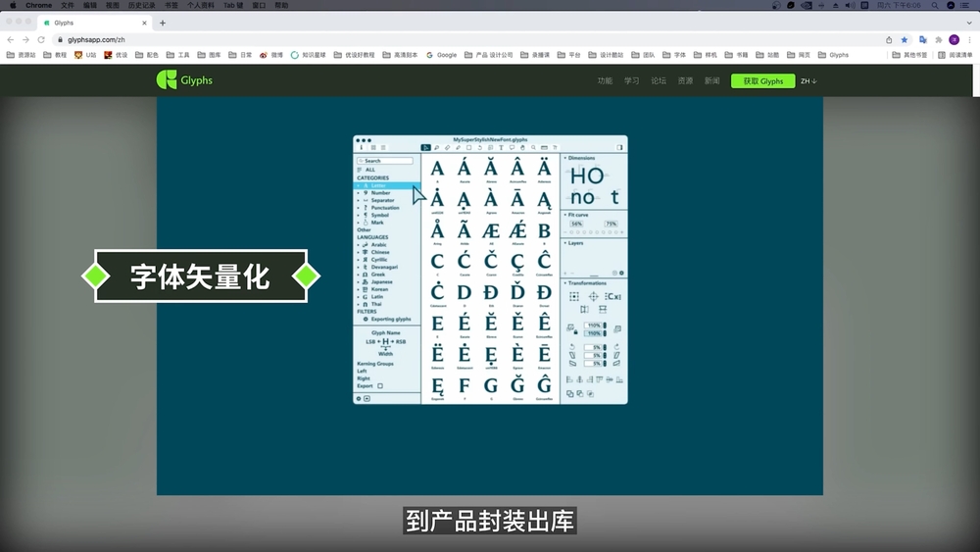Click the Google Translate icon in address bar
Screen dimensions: 980x552
tap(922, 39)
